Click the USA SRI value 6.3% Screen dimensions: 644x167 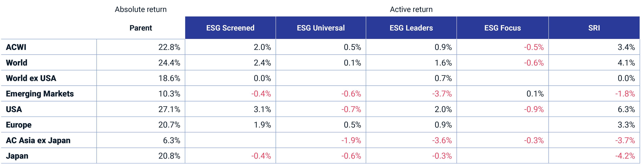click(626, 109)
